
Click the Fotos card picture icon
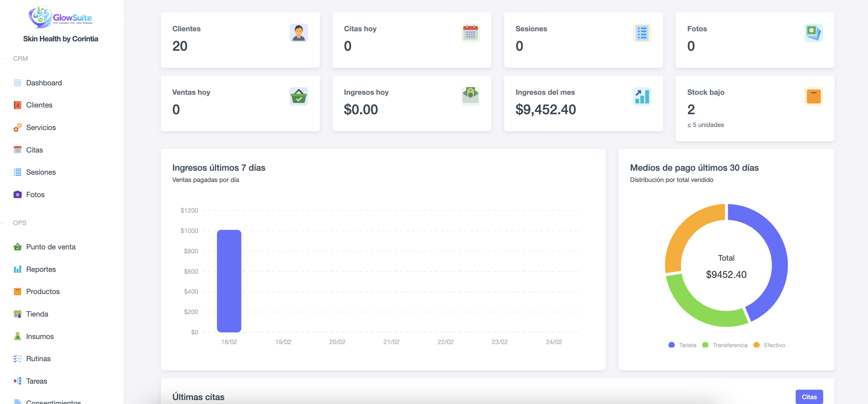813,33
